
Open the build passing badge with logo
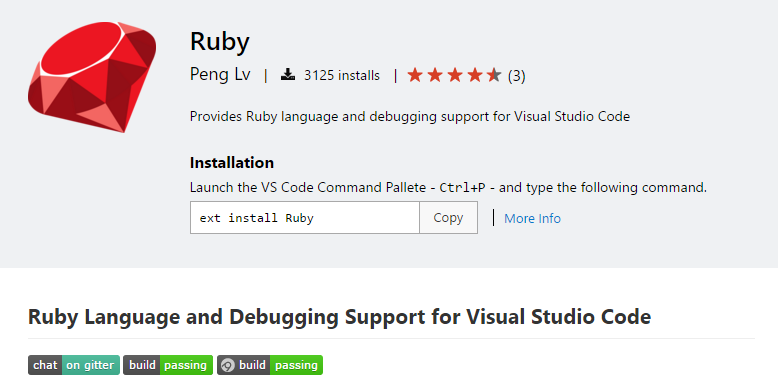point(270,365)
